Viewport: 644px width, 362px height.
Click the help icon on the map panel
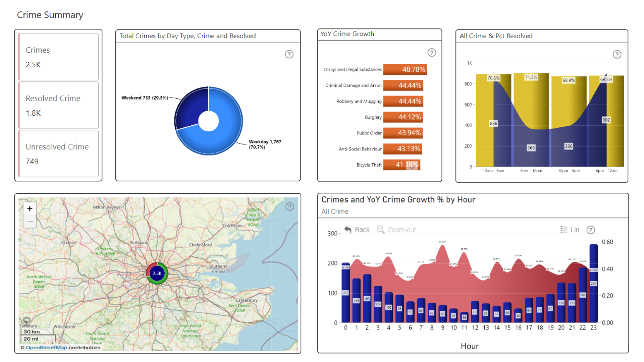[286, 206]
